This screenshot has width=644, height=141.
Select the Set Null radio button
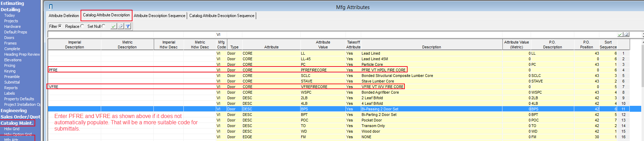(x=104, y=26)
